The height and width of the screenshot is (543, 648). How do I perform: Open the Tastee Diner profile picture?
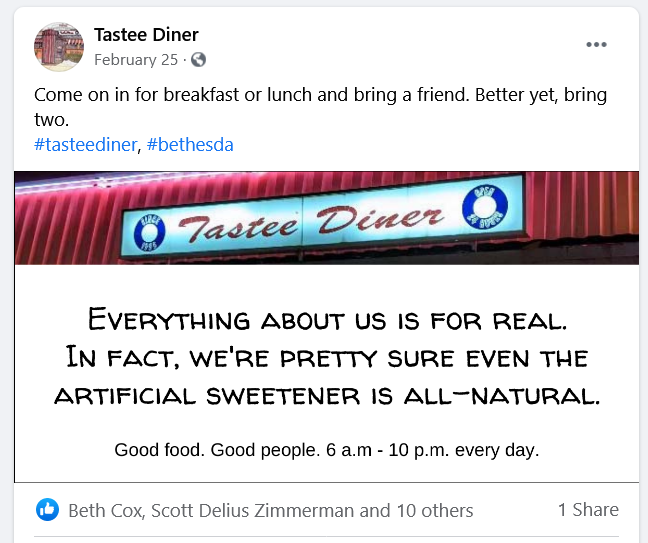(x=59, y=47)
